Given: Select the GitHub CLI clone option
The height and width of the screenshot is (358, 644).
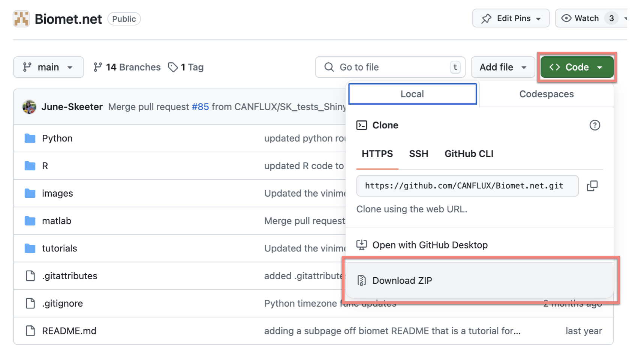Looking at the screenshot, I should (x=469, y=154).
